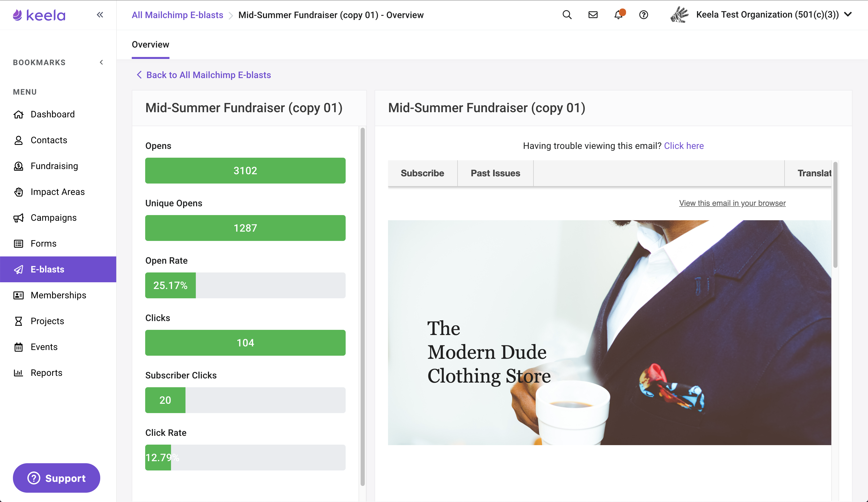This screenshot has width=868, height=502.
Task: Click View this email in your browser
Action: (732, 203)
